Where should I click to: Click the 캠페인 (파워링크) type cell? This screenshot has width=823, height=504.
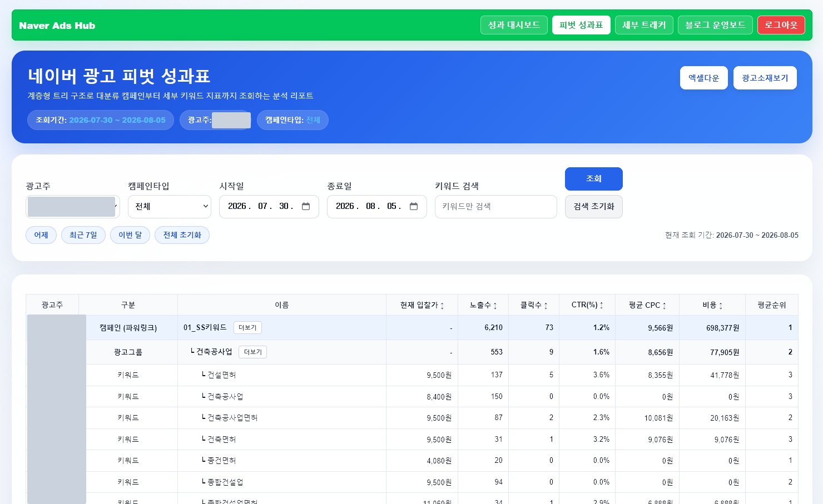(x=128, y=328)
